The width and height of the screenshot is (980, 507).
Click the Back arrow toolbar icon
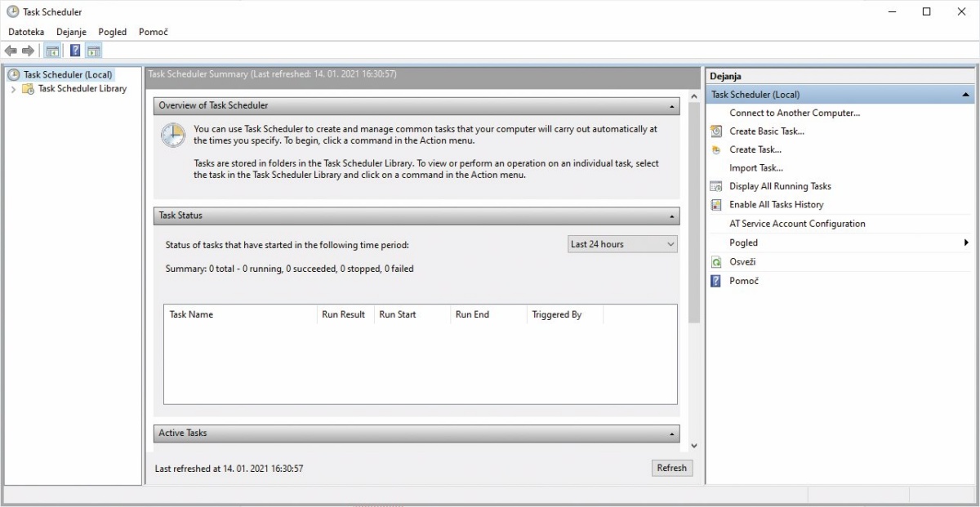[x=11, y=51]
